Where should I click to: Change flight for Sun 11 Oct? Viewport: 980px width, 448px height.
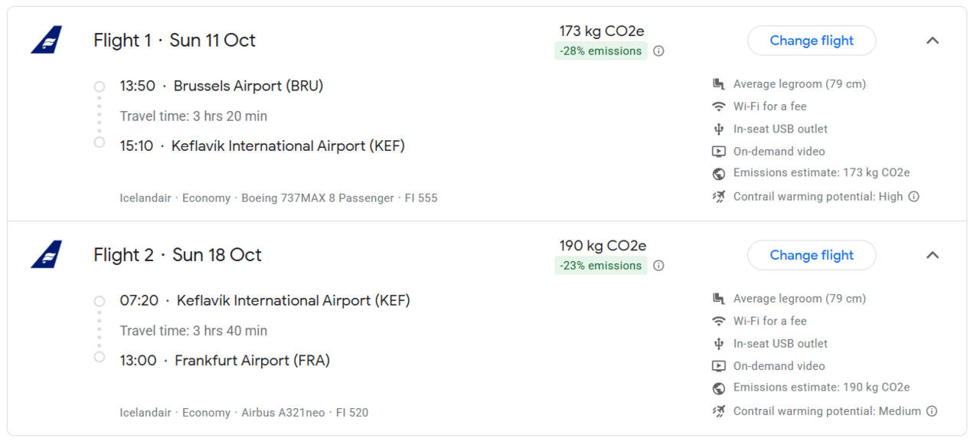tap(812, 41)
